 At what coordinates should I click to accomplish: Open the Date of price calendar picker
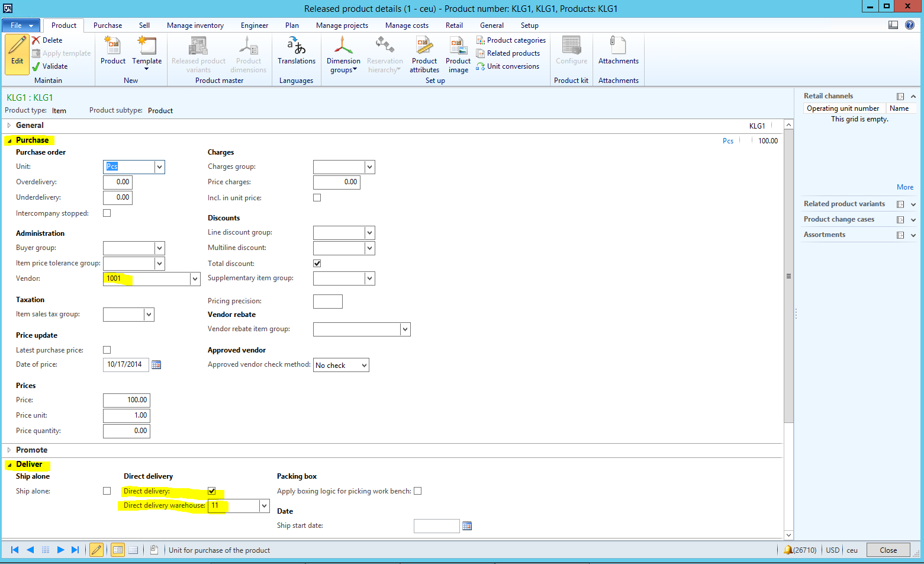156,365
